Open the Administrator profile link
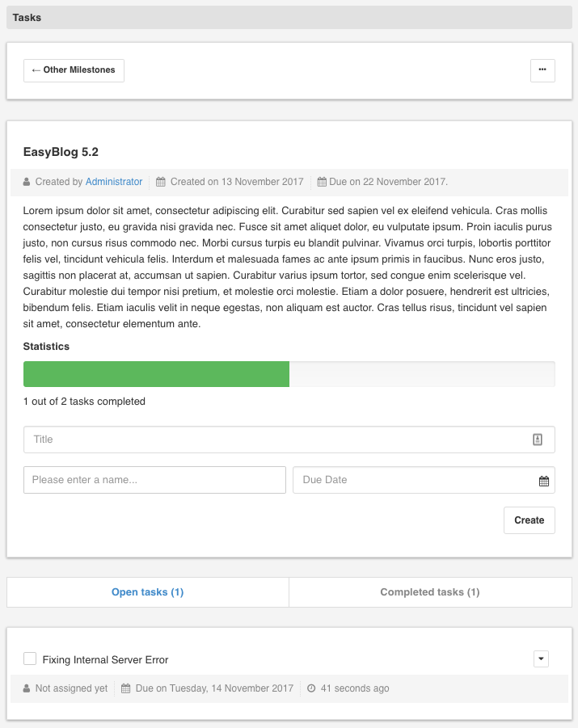Image resolution: width=578 pixels, height=728 pixels. tap(114, 183)
